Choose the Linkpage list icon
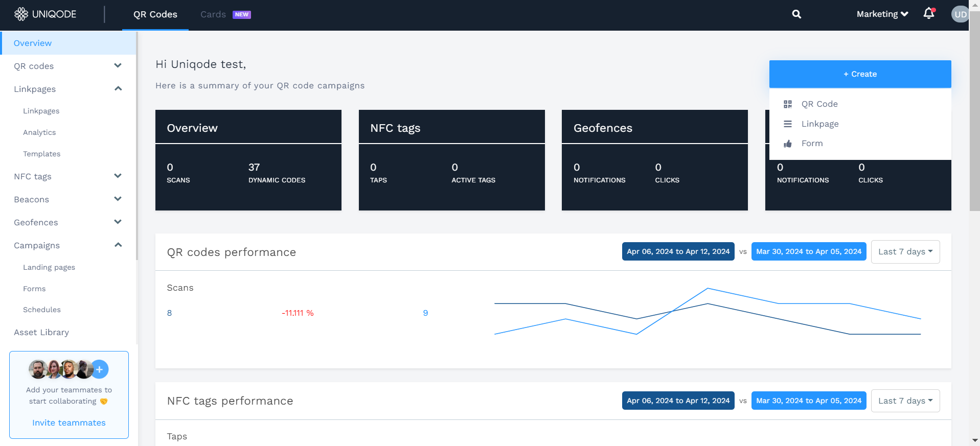Viewport: 980px width, 446px height. point(788,124)
